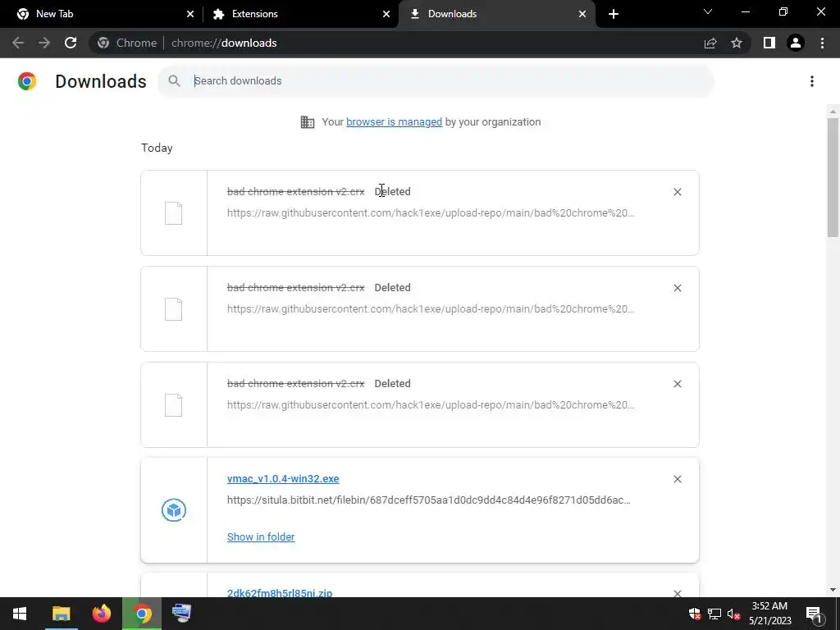Open Windows Security tray icon
The image size is (840, 630).
point(695,614)
